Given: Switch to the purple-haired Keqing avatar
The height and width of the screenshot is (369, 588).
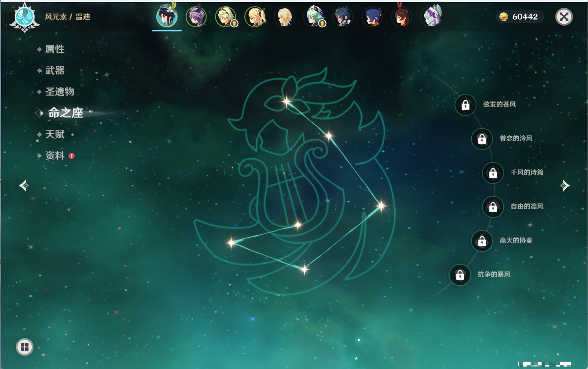Looking at the screenshot, I should tap(196, 17).
